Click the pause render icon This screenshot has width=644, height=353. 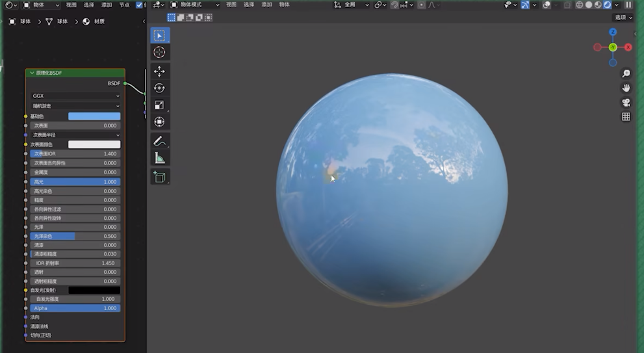(x=628, y=5)
